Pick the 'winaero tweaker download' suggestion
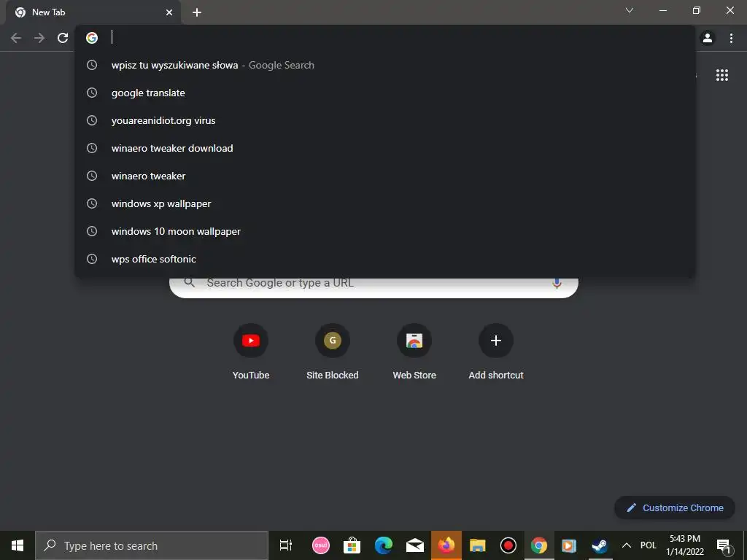The image size is (747, 560). click(385, 148)
